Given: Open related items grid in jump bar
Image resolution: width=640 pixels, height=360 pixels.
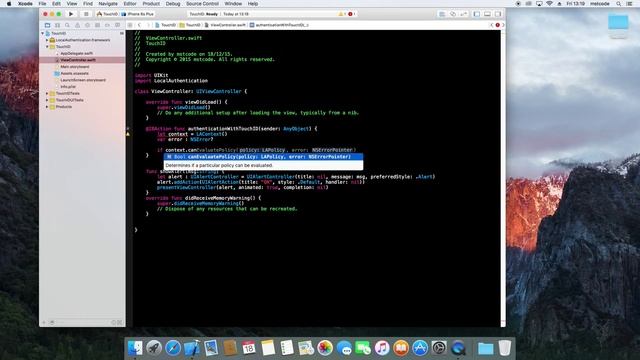Looking at the screenshot, I should (x=130, y=25).
